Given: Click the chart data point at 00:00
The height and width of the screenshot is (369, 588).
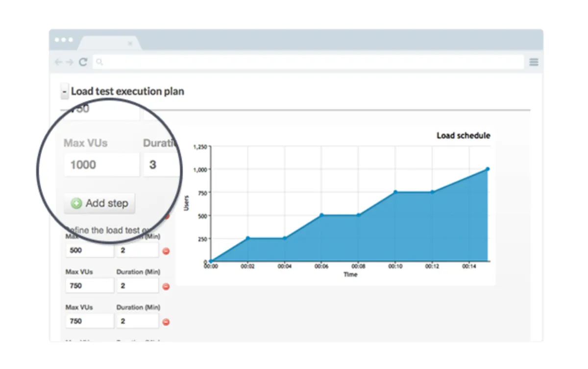Looking at the screenshot, I should [x=211, y=261].
